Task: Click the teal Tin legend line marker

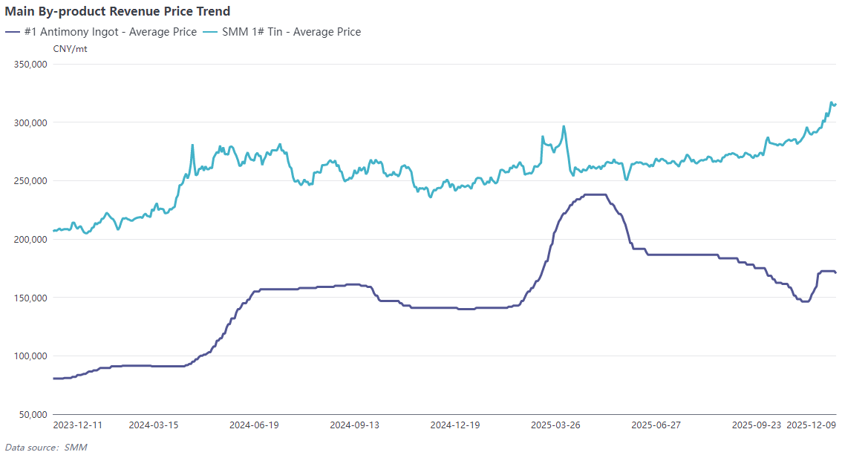Action: point(211,32)
